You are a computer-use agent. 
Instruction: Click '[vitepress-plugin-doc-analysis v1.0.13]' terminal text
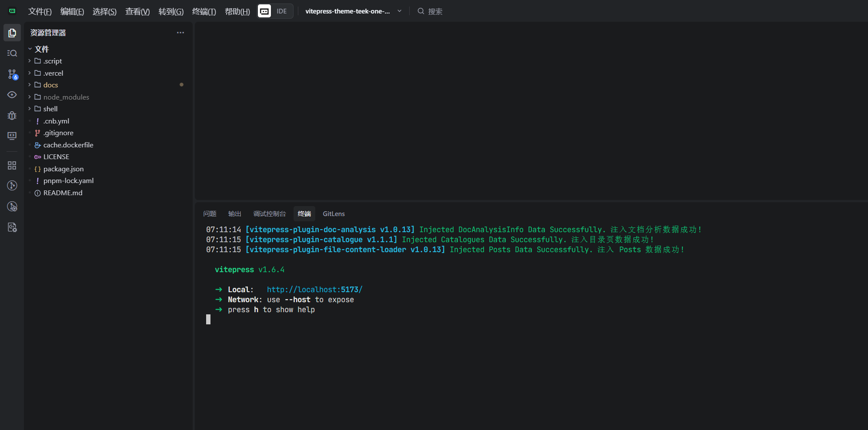pyautogui.click(x=330, y=230)
